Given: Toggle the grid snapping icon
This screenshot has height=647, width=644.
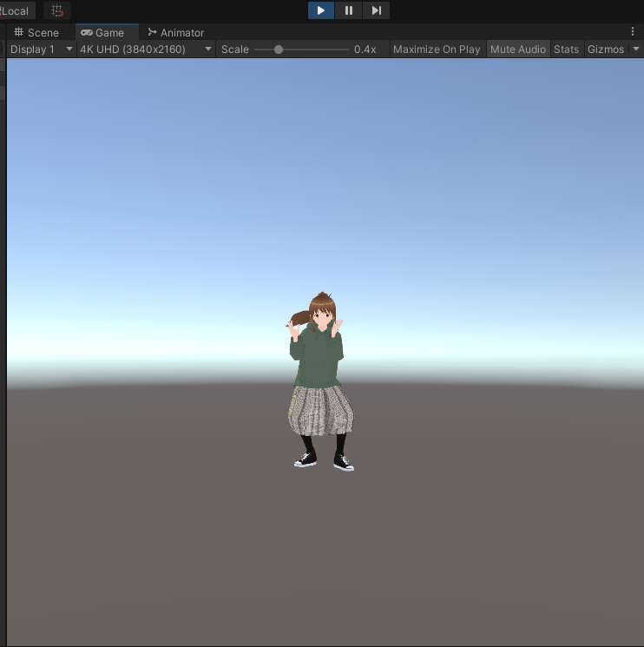Looking at the screenshot, I should (57, 10).
